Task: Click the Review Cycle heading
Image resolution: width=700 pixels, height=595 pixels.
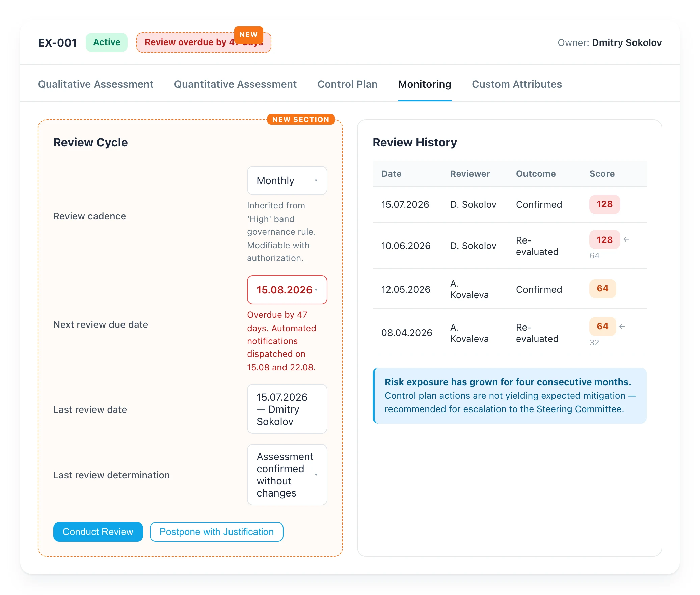Action: point(90,142)
